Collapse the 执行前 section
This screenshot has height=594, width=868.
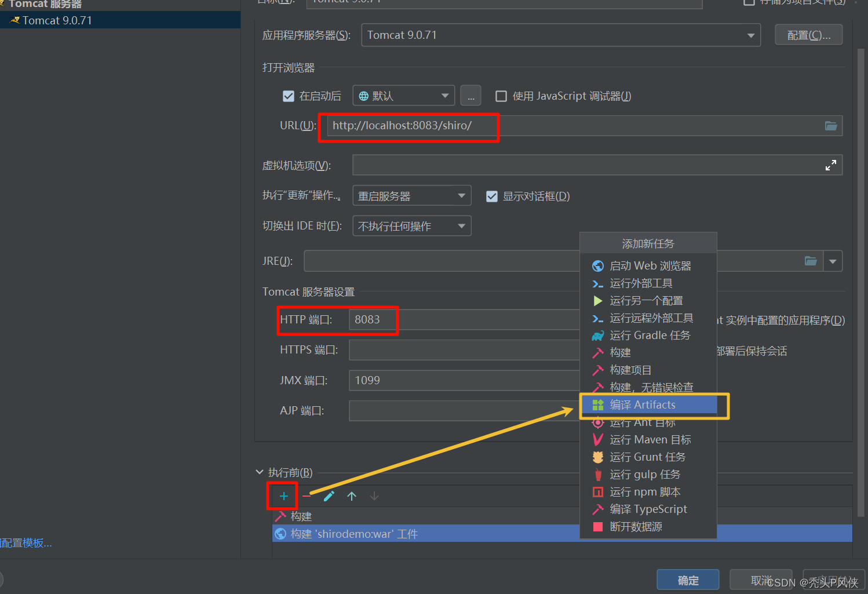pos(260,472)
